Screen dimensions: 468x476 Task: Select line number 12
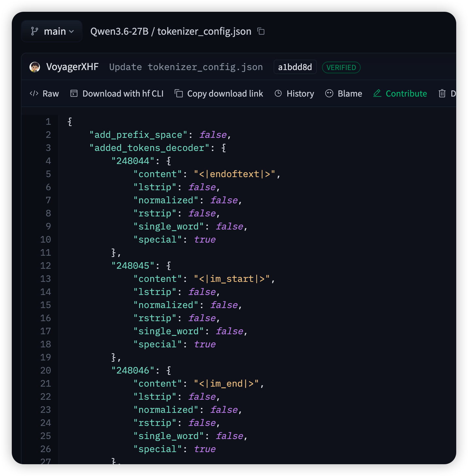click(x=45, y=266)
